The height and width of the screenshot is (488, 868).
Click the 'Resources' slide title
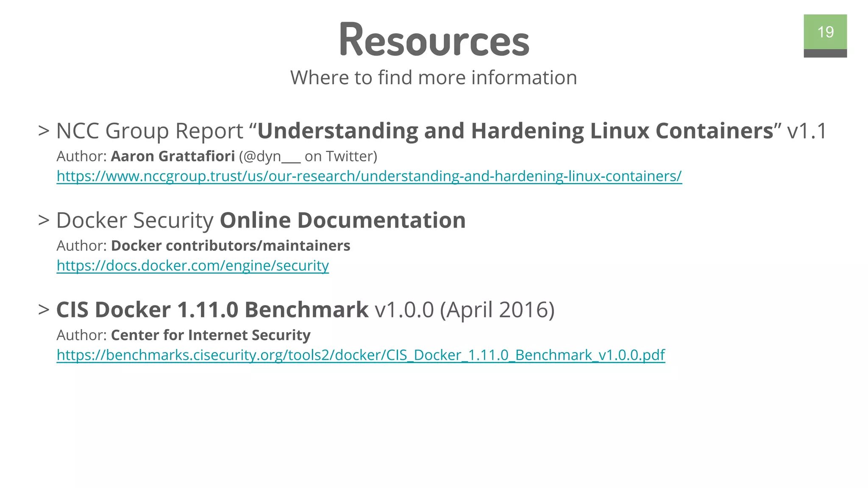[434, 39]
